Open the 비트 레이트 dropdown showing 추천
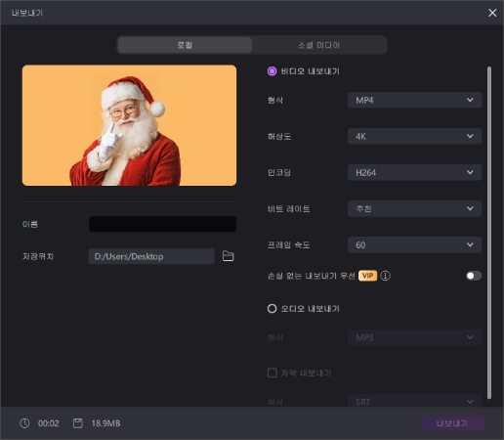504x440 pixels. click(x=414, y=208)
